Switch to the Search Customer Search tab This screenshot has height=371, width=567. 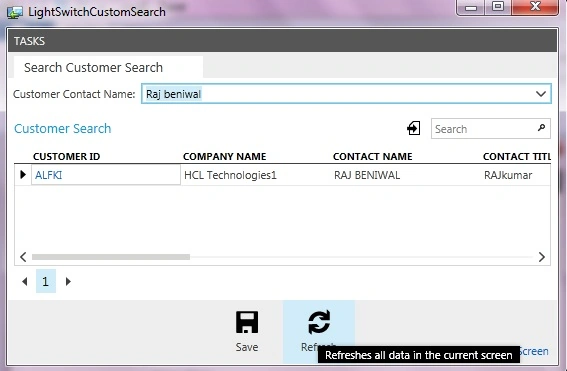pos(108,67)
